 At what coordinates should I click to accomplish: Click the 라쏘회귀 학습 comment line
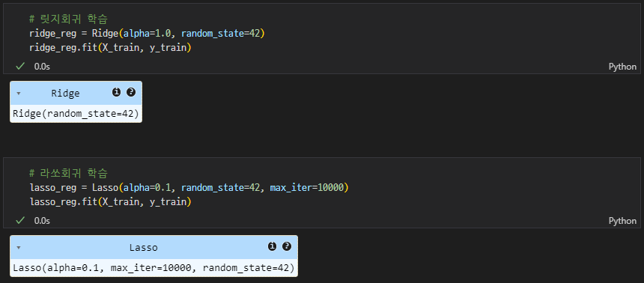coord(69,172)
